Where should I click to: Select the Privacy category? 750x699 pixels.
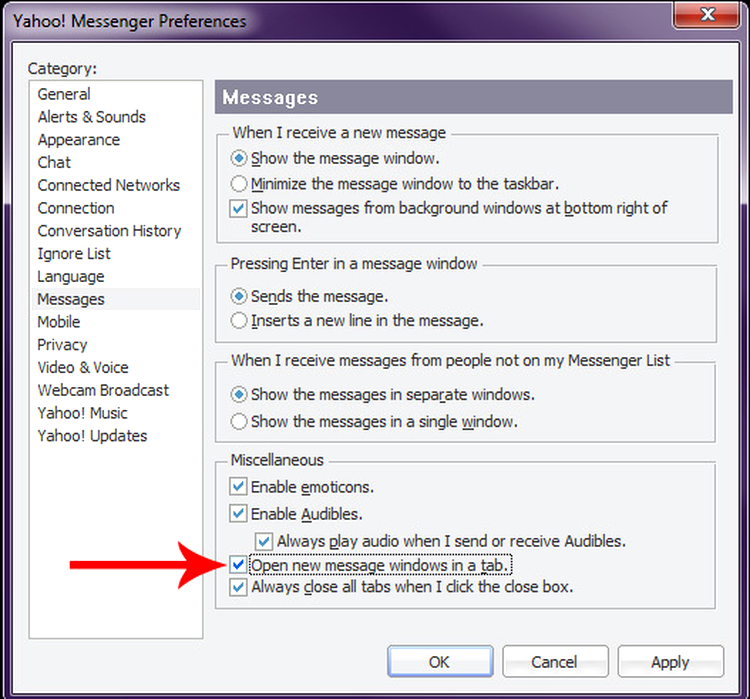click(63, 344)
